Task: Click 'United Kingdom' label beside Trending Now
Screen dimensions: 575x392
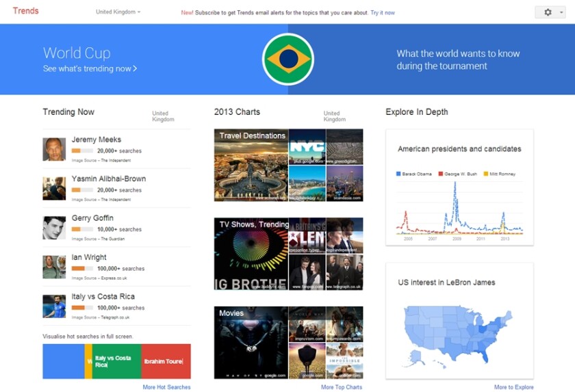Action: 163,116
